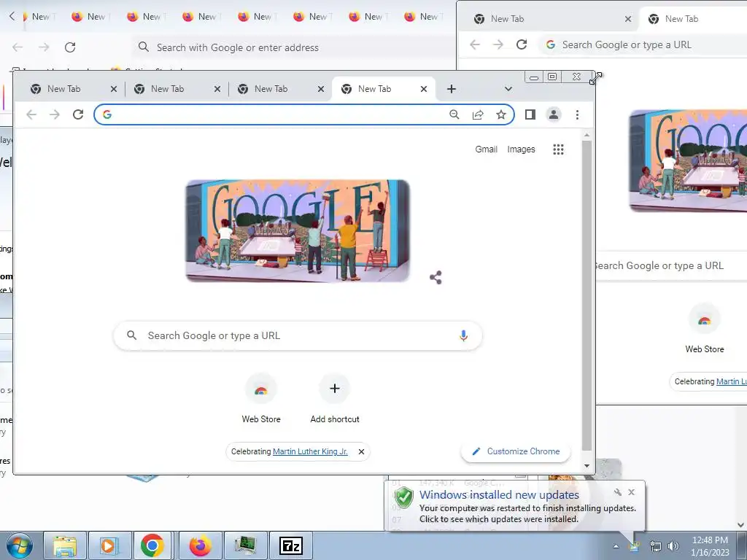Open the Web Store shortcut in the background Chrome window
747x560 pixels.
click(704, 329)
